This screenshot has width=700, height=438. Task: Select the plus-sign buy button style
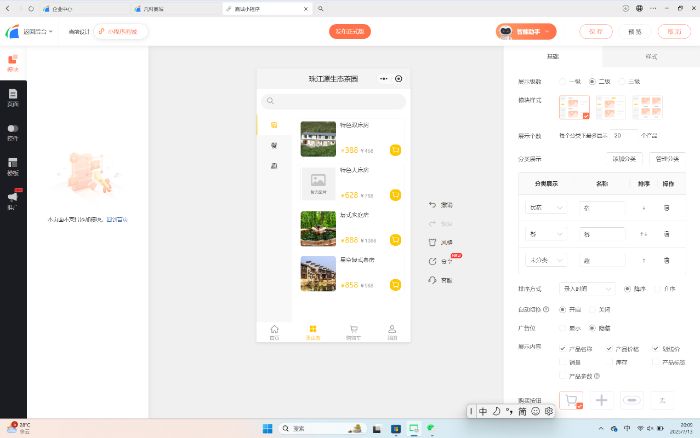[x=602, y=400]
